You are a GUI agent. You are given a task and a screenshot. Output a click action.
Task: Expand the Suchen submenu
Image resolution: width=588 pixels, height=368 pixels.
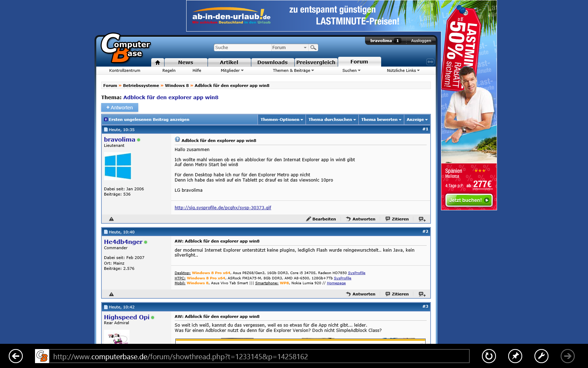click(351, 70)
